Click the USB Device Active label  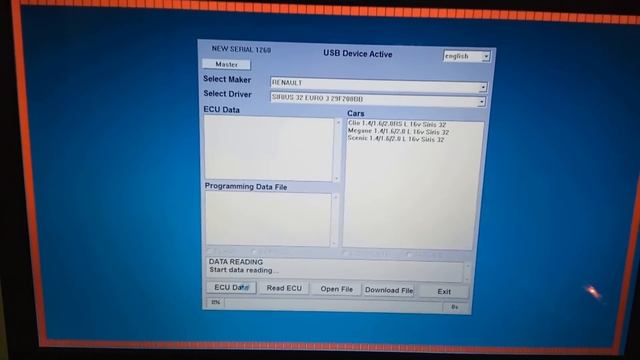tap(358, 54)
